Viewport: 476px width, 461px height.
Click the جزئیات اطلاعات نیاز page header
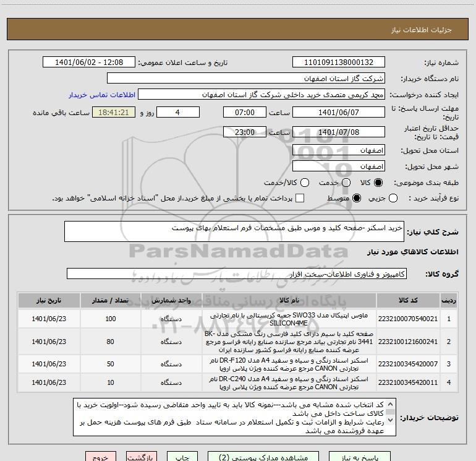pos(421,30)
